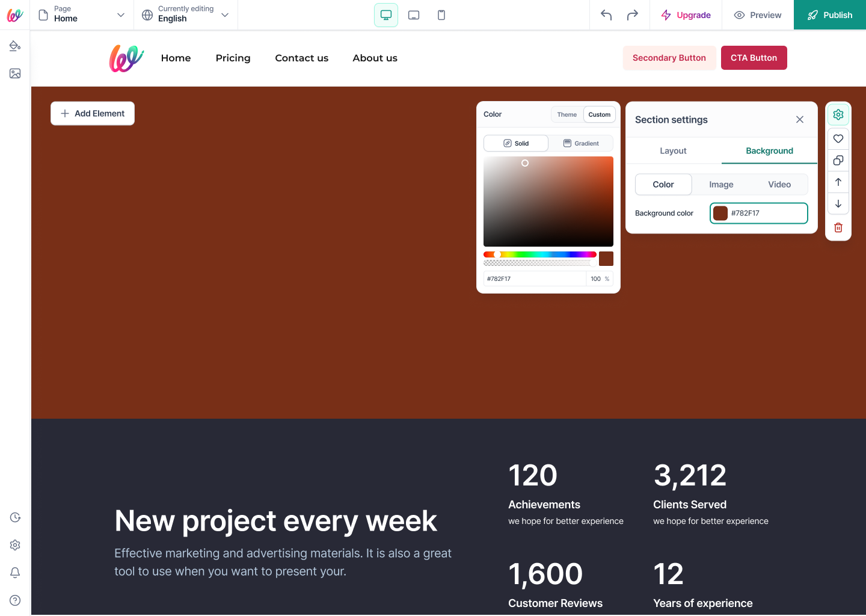This screenshot has width=866, height=616.
Task: Switch to mobile preview icon
Action: (441, 15)
